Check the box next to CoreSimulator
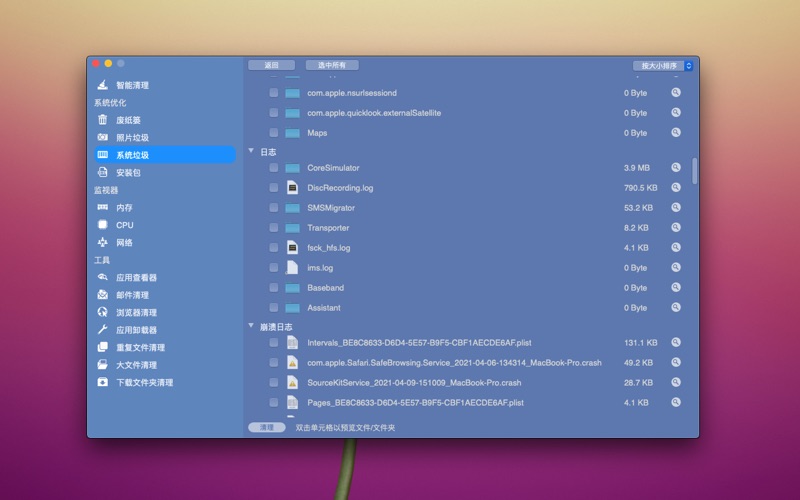The height and width of the screenshot is (500, 800). click(x=273, y=168)
